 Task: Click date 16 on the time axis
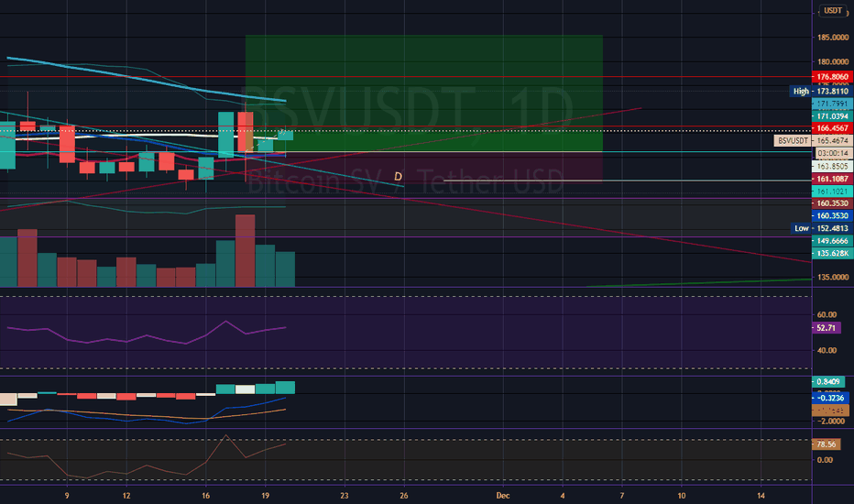[x=205, y=495]
